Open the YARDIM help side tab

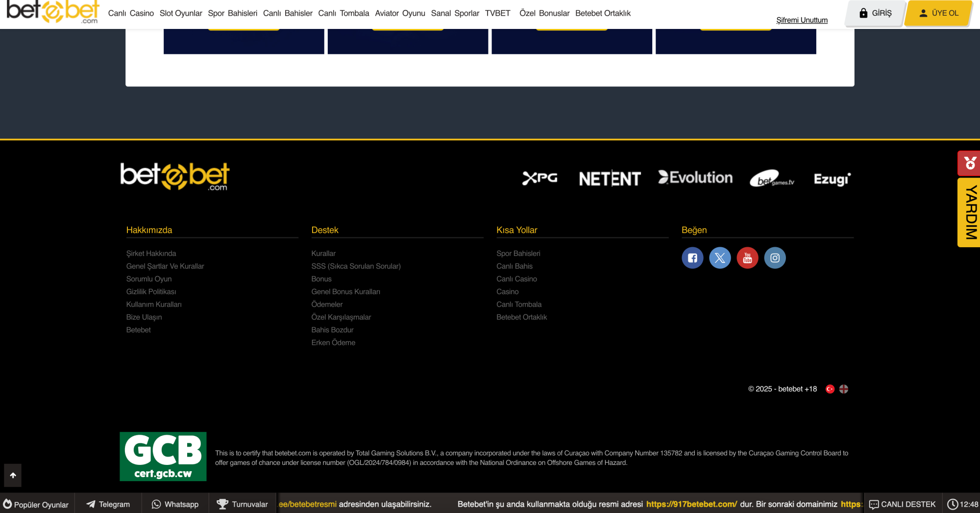tap(969, 212)
